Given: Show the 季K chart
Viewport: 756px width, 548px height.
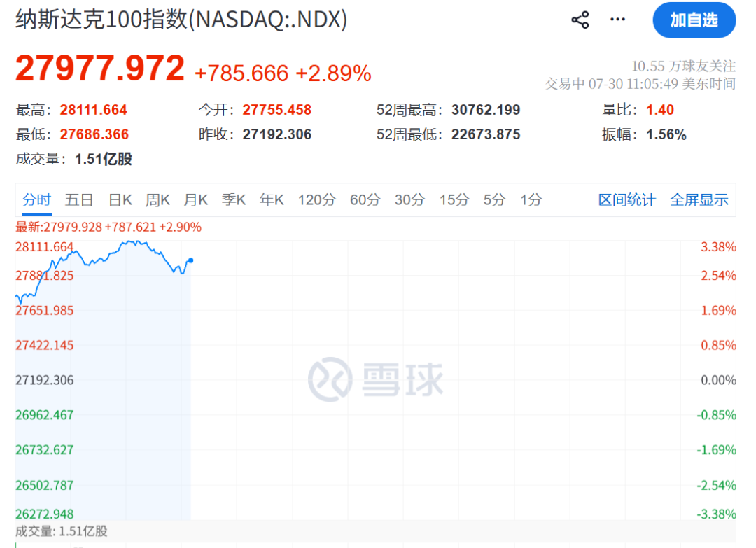Looking at the screenshot, I should coord(234,199).
